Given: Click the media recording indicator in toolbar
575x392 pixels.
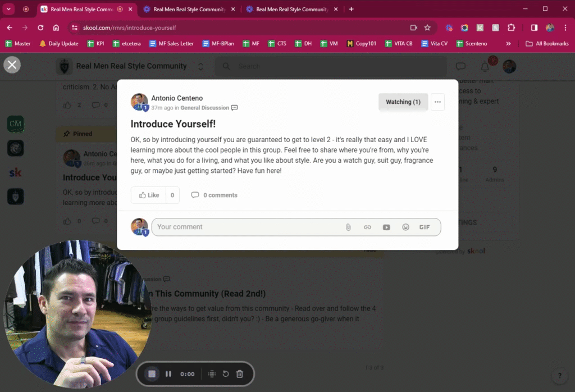Looking at the screenshot, I should 414,28.
